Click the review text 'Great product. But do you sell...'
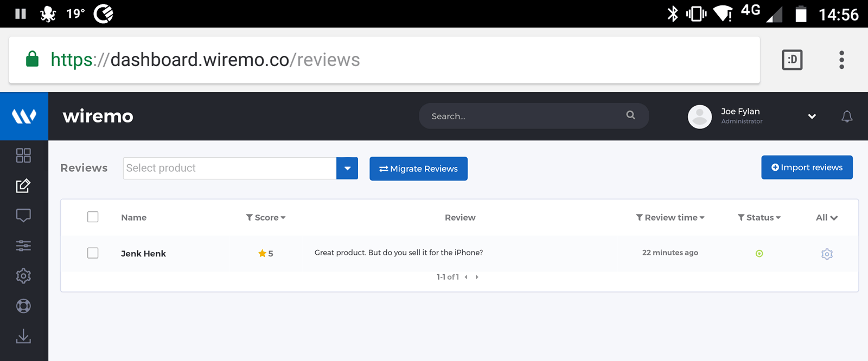The width and height of the screenshot is (868, 361). [399, 253]
